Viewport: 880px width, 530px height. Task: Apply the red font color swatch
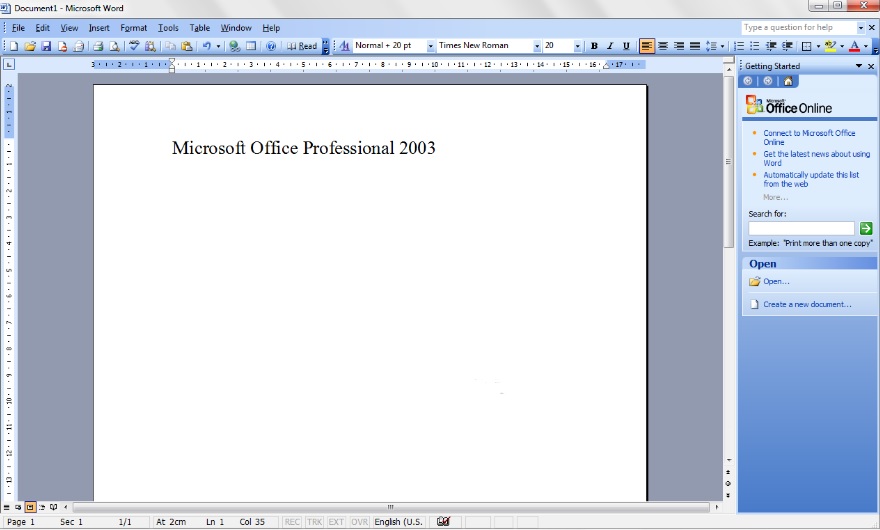[x=854, y=46]
